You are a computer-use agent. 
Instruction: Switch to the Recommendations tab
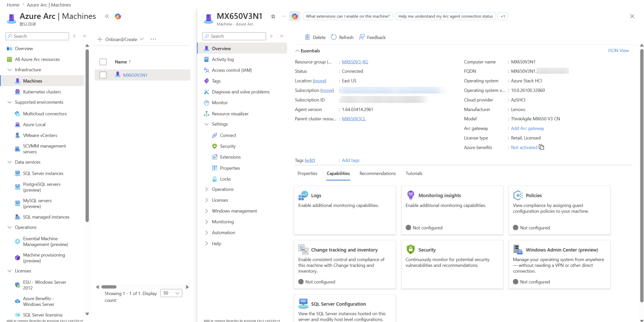[x=378, y=173]
